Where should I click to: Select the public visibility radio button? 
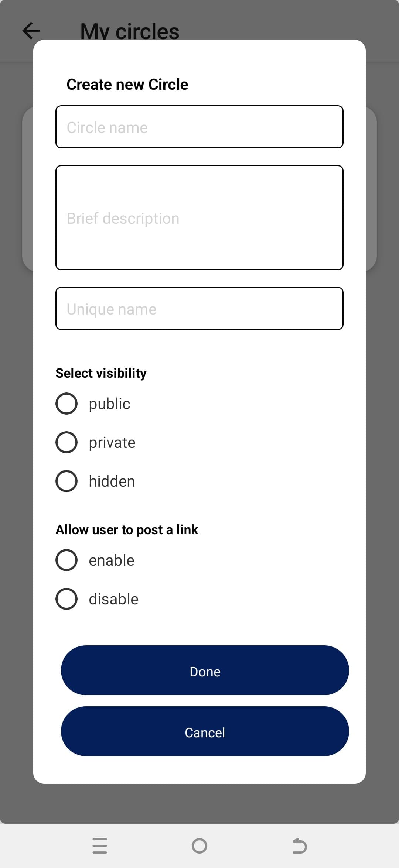66,404
